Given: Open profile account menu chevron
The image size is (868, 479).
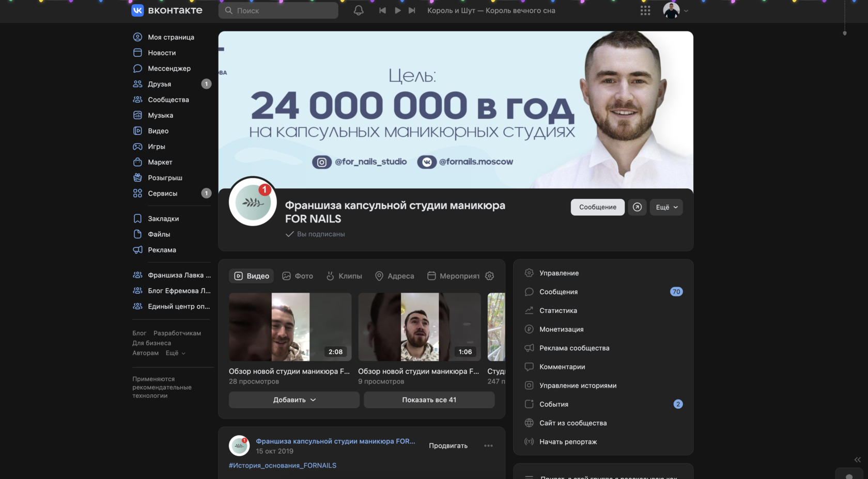Looking at the screenshot, I should click(x=686, y=11).
